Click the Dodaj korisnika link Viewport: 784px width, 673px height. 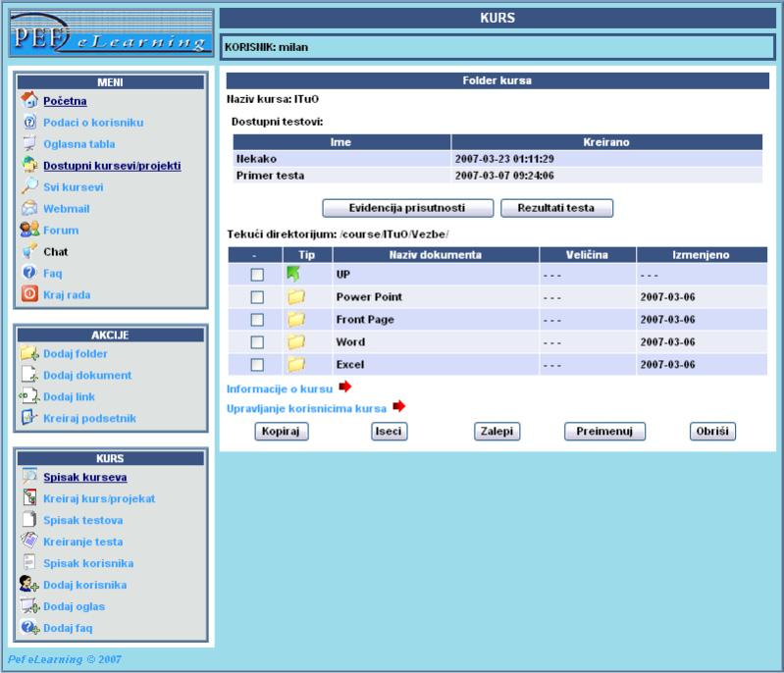point(85,585)
